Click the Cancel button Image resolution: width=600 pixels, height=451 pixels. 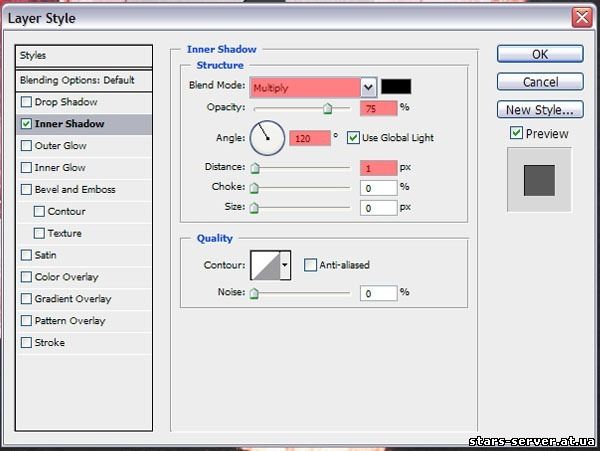point(540,82)
